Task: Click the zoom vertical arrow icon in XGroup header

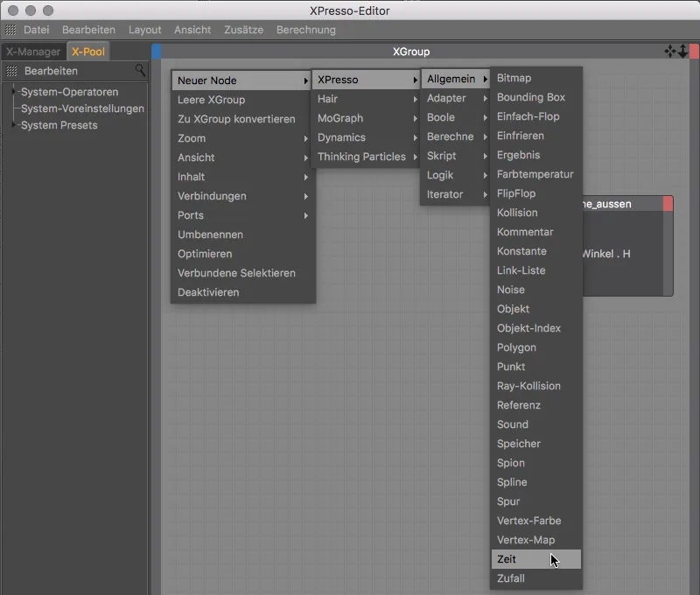Action: pyautogui.click(x=682, y=52)
